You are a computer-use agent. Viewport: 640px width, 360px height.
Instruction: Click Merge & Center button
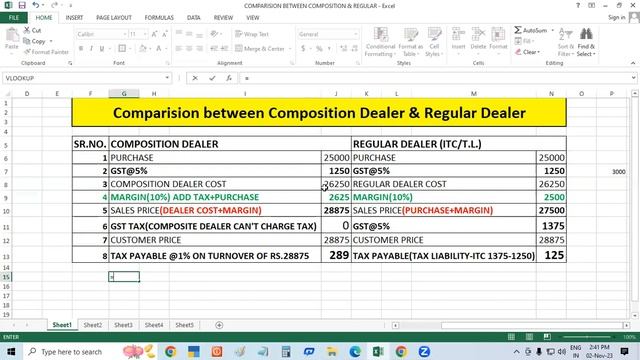260,49
